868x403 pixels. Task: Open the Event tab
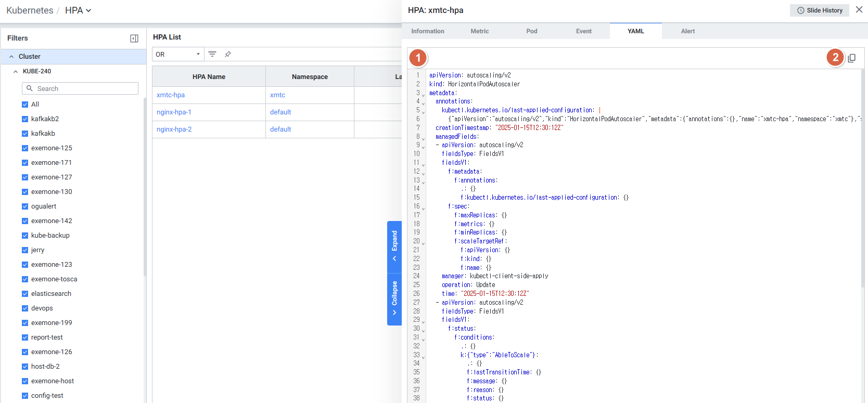(583, 31)
